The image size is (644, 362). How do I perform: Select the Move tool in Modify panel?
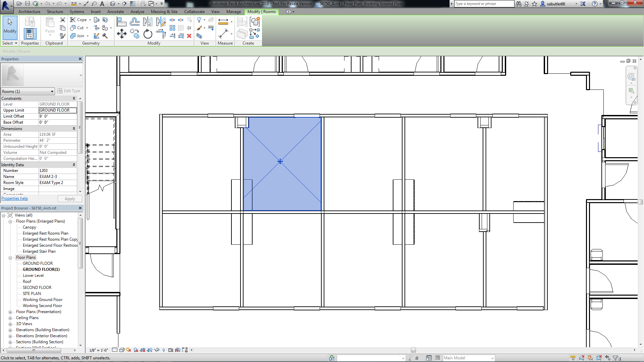(x=121, y=34)
